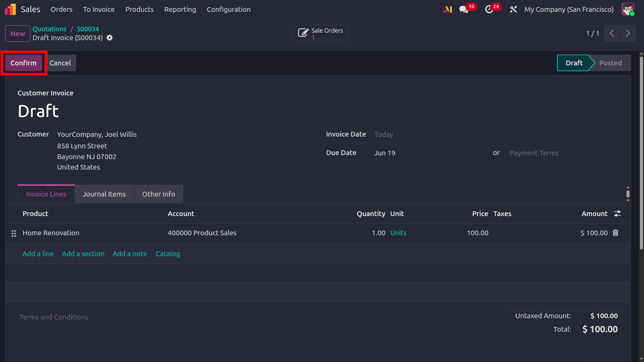Open the gear actions menu beside Draft Invoice
Image resolution: width=644 pixels, height=362 pixels.
pos(110,38)
